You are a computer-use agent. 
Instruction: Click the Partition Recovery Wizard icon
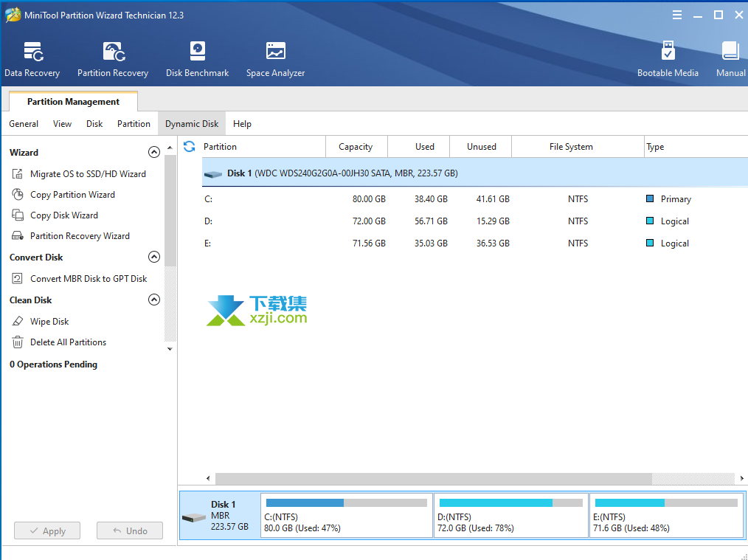click(18, 235)
